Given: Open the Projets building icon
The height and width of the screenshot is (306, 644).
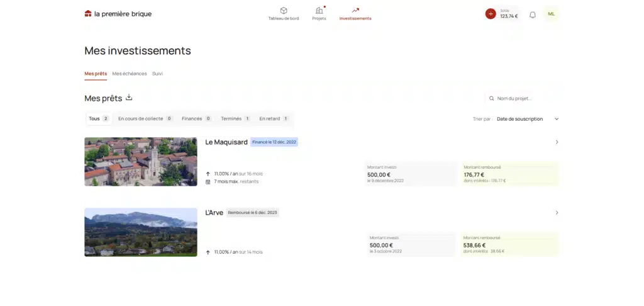Looking at the screenshot, I should (319, 10).
